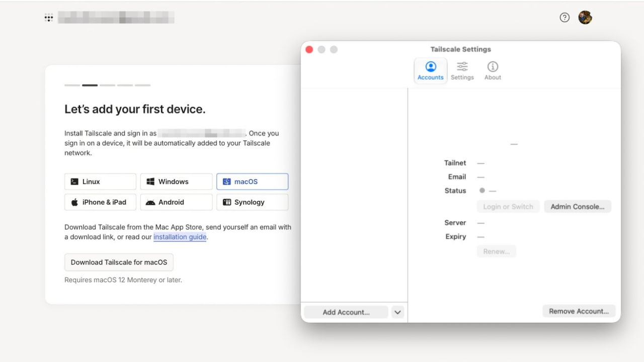The width and height of the screenshot is (644, 362).
Task: Open the Admin Console
Action: [x=578, y=207]
